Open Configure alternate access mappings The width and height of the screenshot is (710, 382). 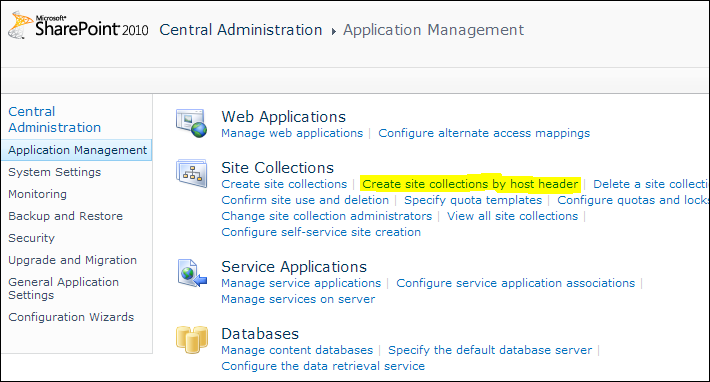pyautogui.click(x=484, y=133)
